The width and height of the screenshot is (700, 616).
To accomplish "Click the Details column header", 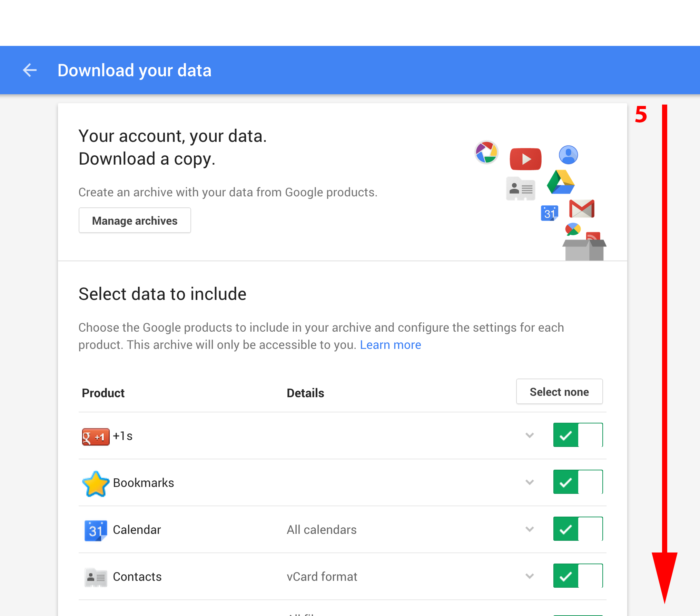I will tap(305, 393).
